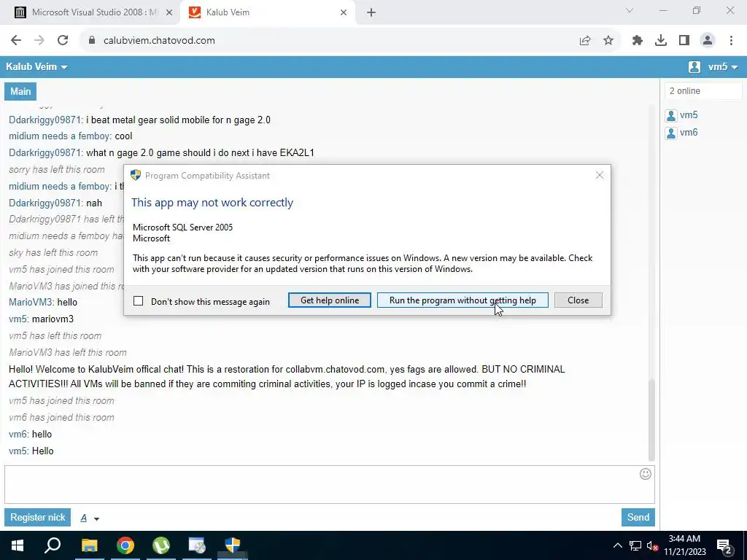
Task: Open taskbar Search magnifier
Action: pos(53,545)
